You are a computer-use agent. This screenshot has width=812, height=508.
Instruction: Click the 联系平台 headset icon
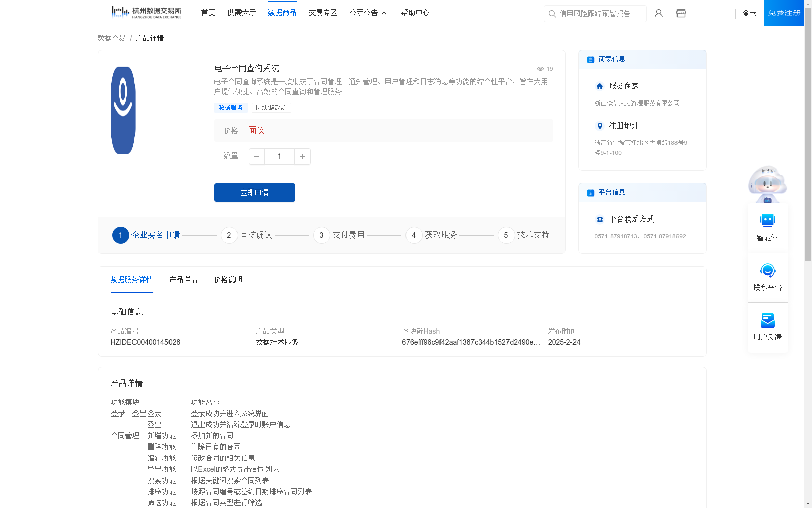tap(767, 270)
